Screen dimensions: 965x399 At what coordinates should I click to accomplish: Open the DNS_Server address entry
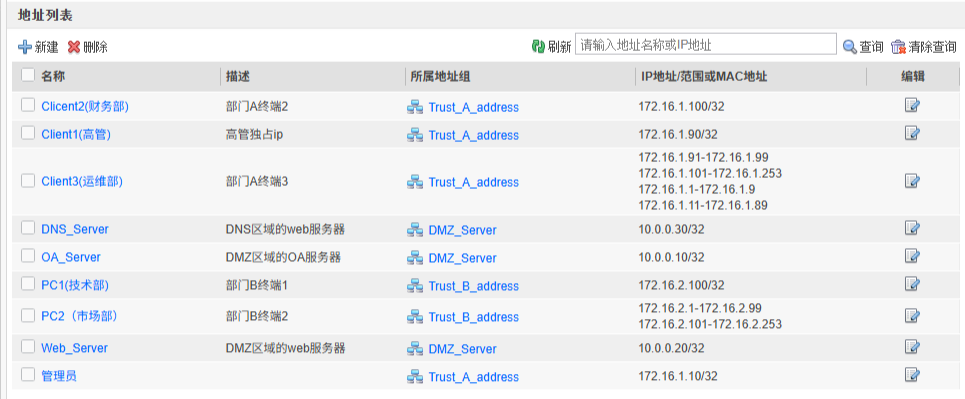coord(74,230)
